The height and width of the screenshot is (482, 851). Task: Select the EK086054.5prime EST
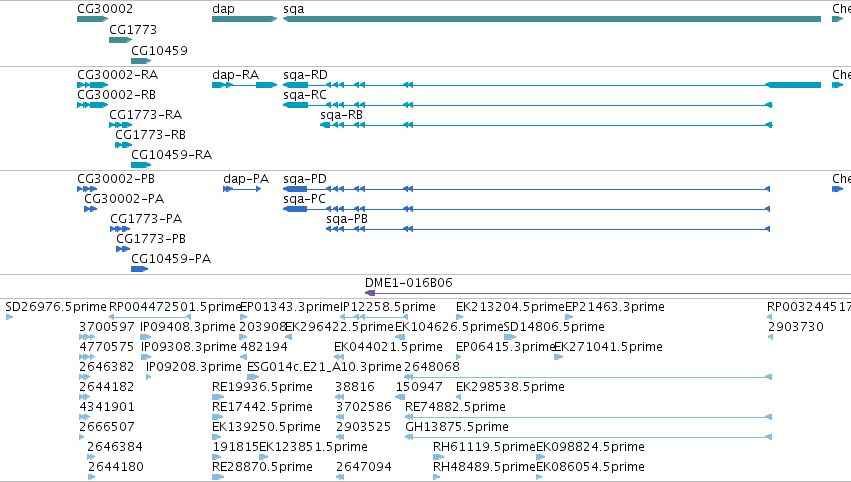[x=539, y=478]
